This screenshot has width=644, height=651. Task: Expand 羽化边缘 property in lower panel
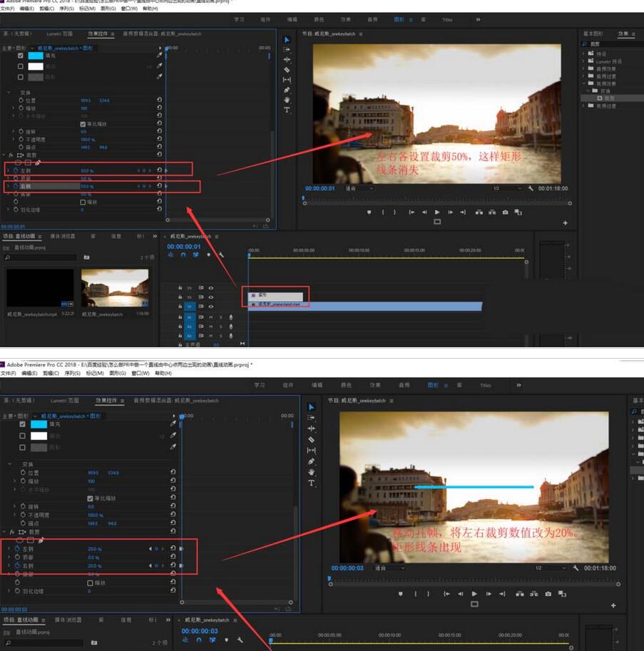pyautogui.click(x=9, y=591)
